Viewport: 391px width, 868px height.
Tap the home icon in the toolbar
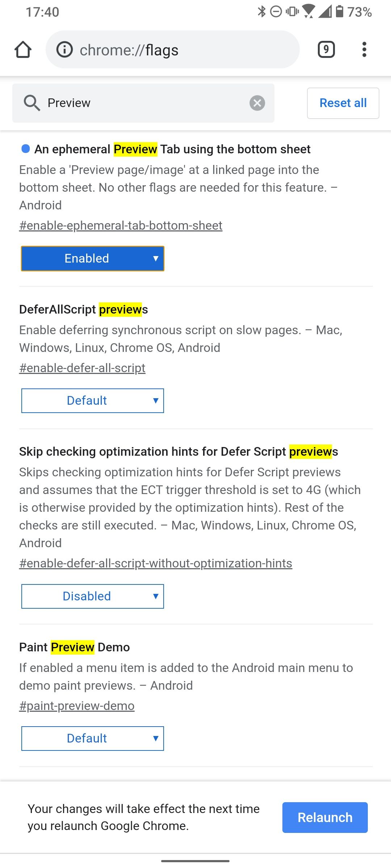point(23,49)
